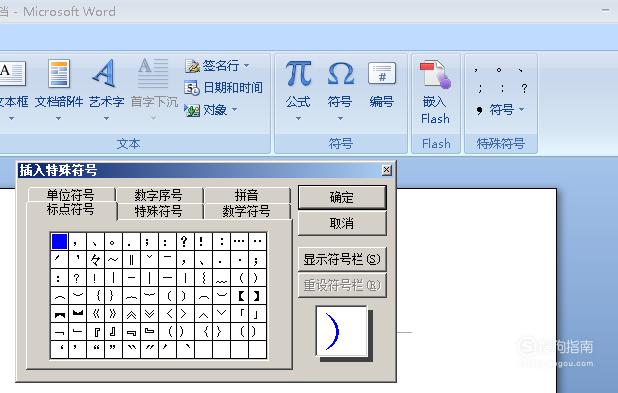Click the symbol preview box showing )
The width and height of the screenshot is (618, 393).
click(x=341, y=331)
